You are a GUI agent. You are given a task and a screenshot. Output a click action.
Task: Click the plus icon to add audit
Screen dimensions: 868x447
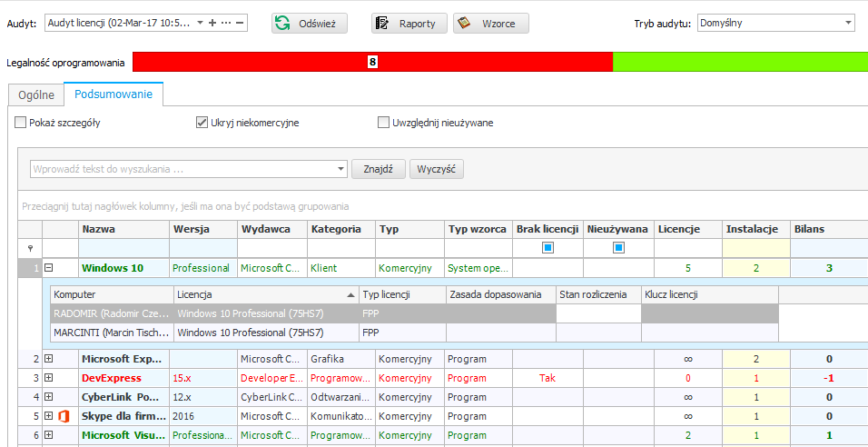[x=212, y=23]
